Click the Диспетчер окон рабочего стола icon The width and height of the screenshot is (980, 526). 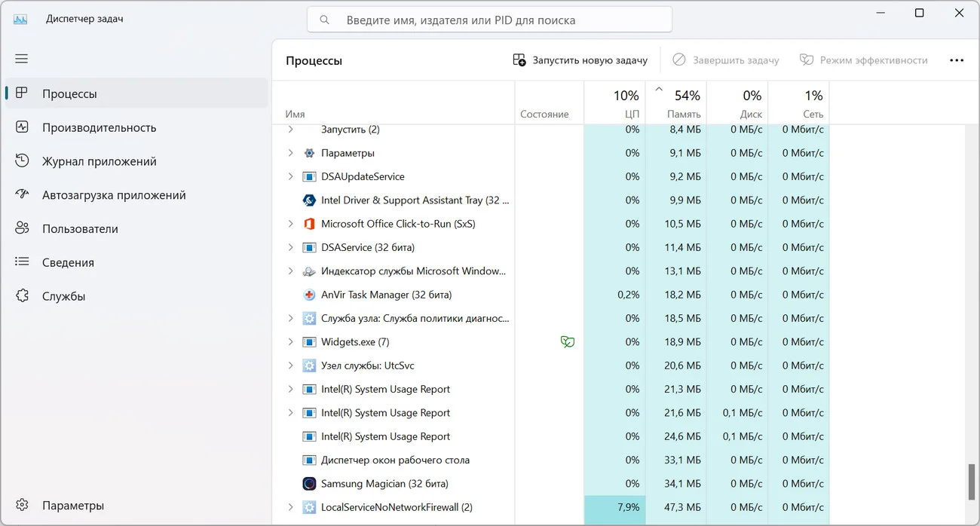click(309, 460)
